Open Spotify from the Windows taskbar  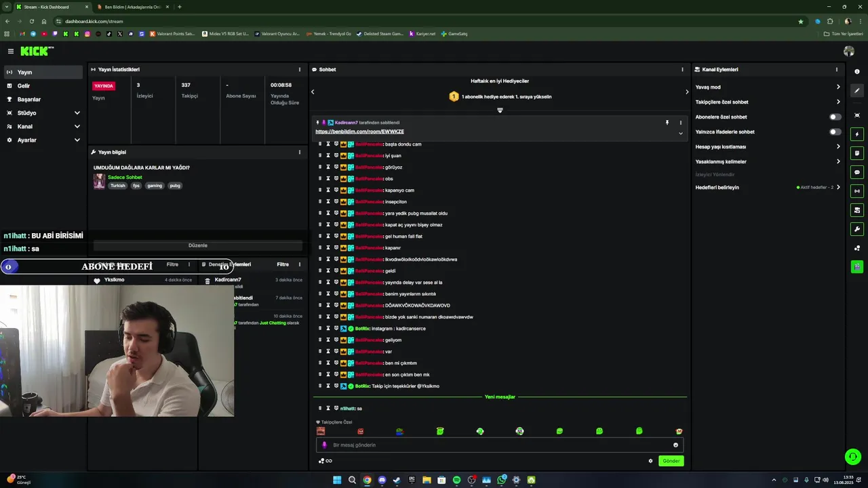coord(456,480)
